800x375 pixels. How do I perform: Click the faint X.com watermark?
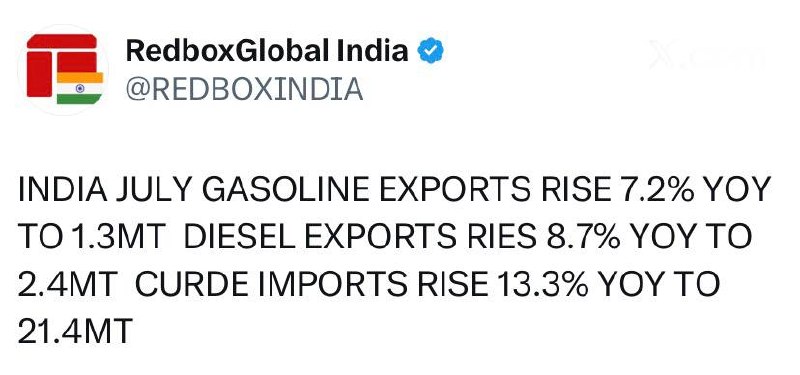707,55
